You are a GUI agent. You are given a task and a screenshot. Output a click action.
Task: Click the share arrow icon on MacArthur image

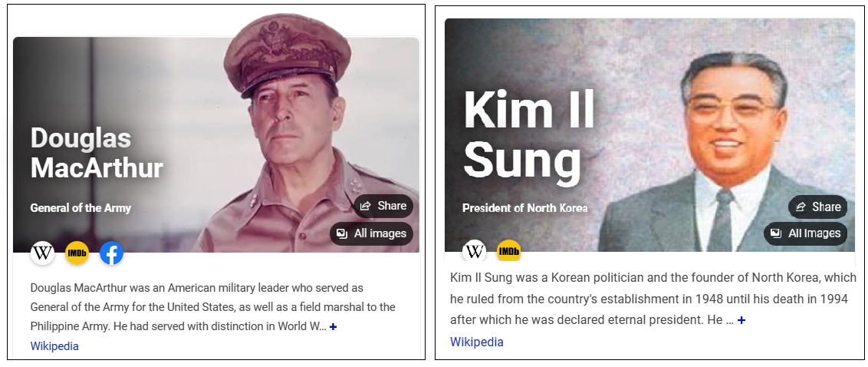[x=365, y=207]
